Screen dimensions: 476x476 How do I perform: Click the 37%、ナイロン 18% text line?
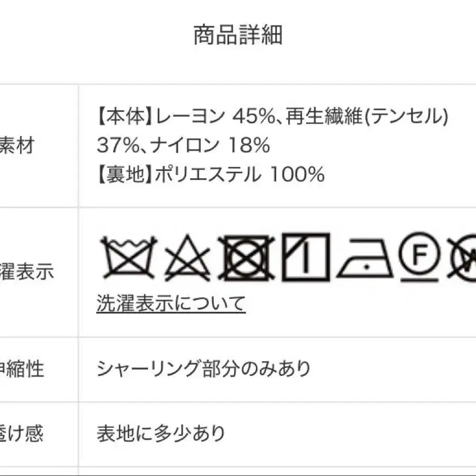[x=183, y=145]
